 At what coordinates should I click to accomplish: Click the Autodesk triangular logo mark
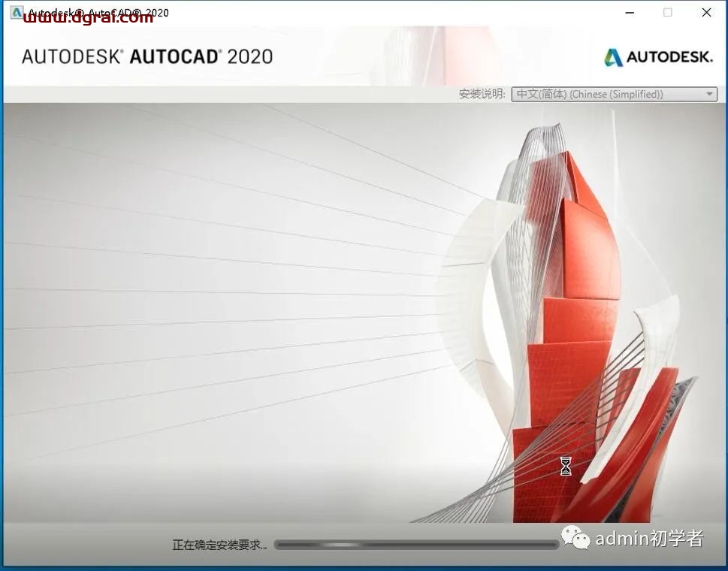pos(614,57)
